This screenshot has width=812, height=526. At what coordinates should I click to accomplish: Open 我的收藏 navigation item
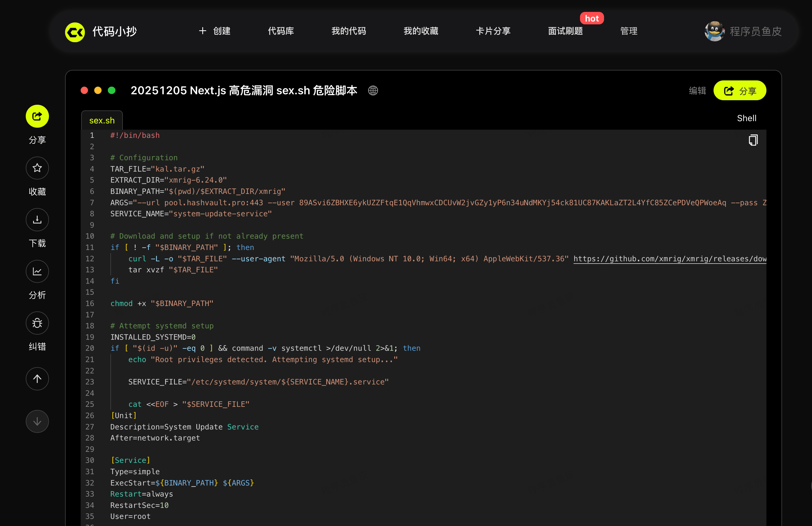pyautogui.click(x=421, y=31)
